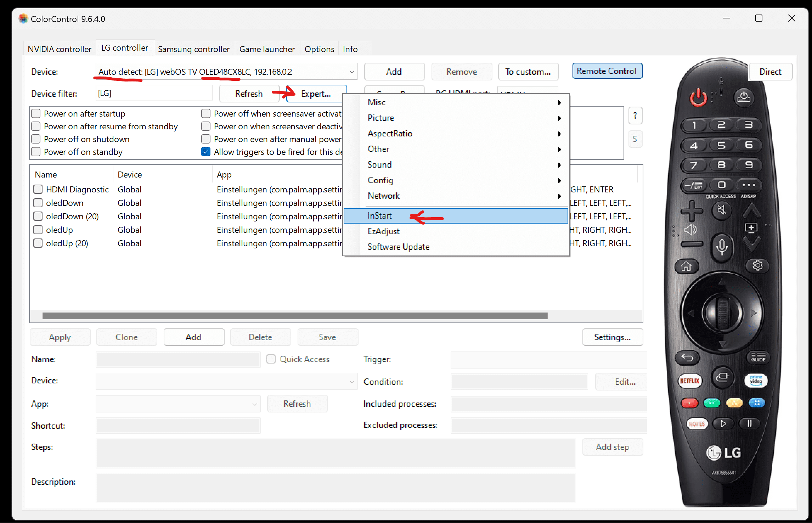Expand the Config submenu
Image resolution: width=812 pixels, height=523 pixels.
pos(456,180)
